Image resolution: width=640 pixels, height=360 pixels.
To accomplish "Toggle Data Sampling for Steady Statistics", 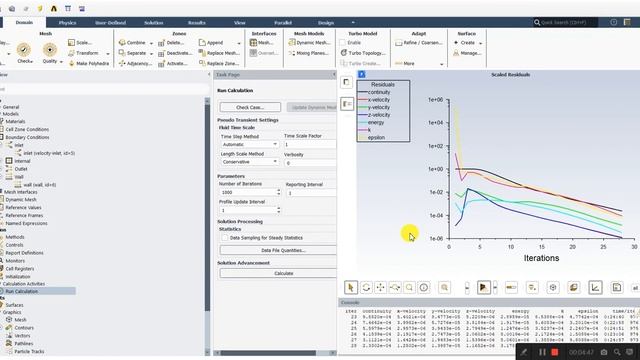I will point(225,238).
